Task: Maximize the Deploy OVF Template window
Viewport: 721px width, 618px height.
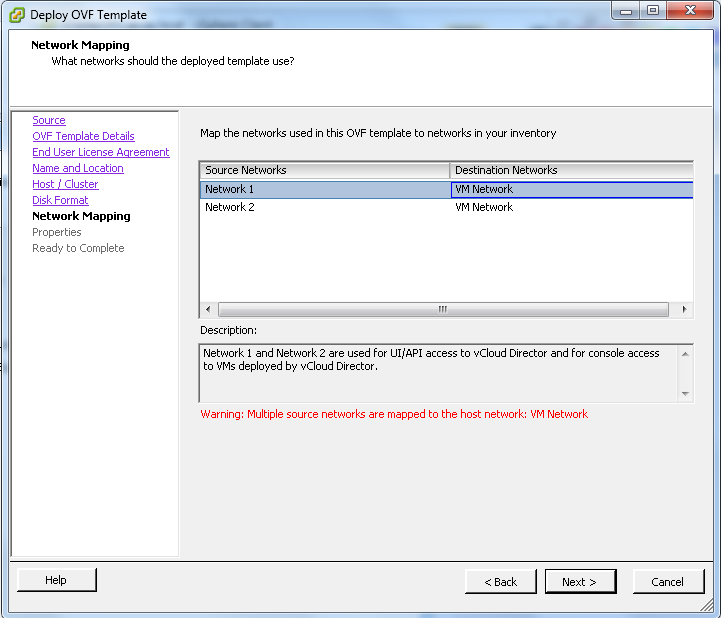Action: pyautogui.click(x=652, y=11)
